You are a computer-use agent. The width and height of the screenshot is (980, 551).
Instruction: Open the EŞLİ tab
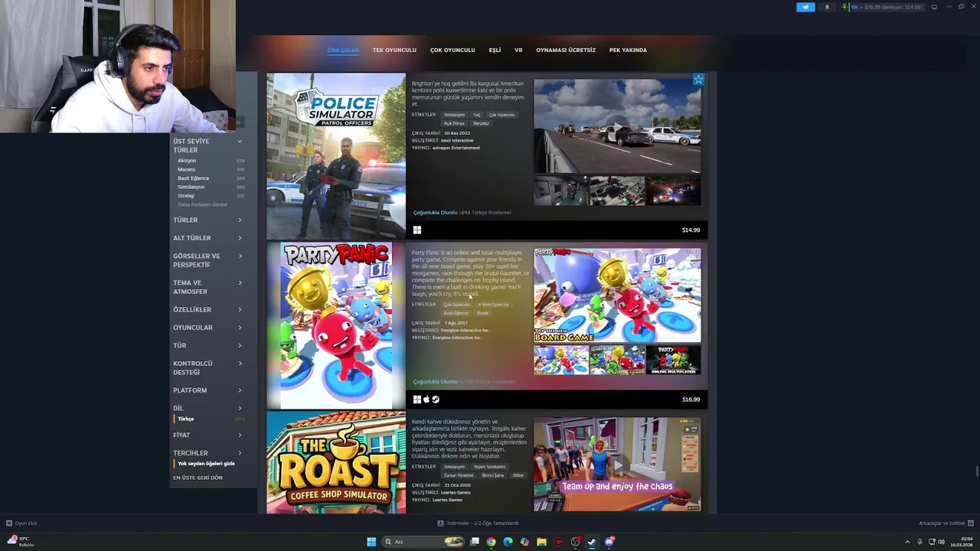coord(495,50)
